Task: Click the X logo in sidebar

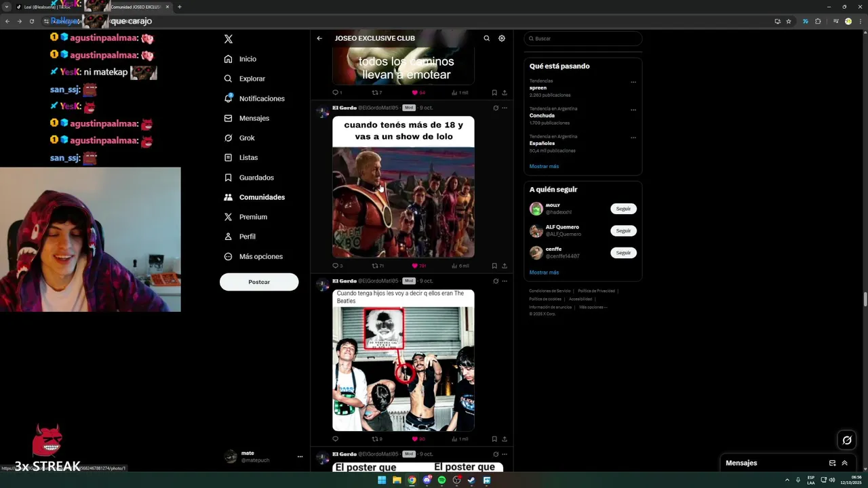Action: tap(229, 39)
